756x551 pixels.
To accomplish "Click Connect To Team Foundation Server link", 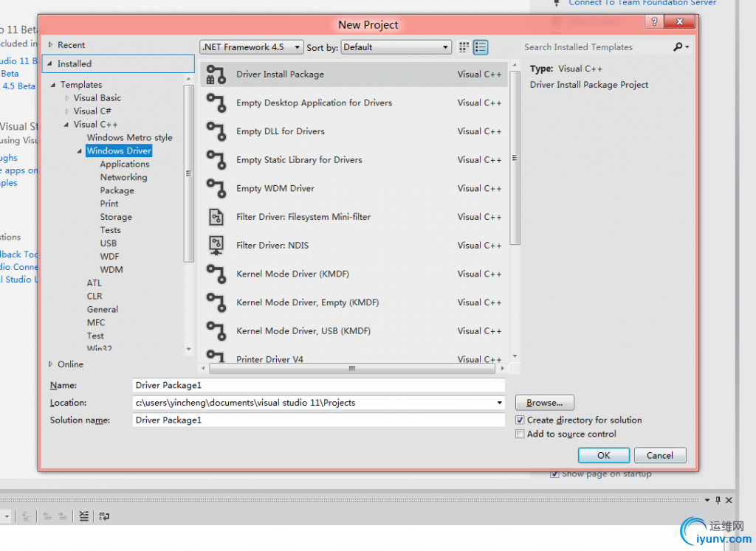I will 642,3.
